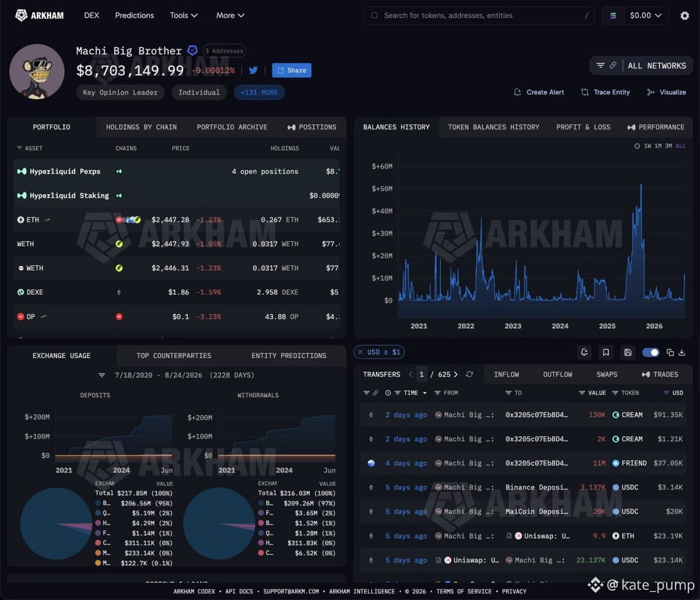Click the TIME sort dropdown arrow

click(425, 393)
